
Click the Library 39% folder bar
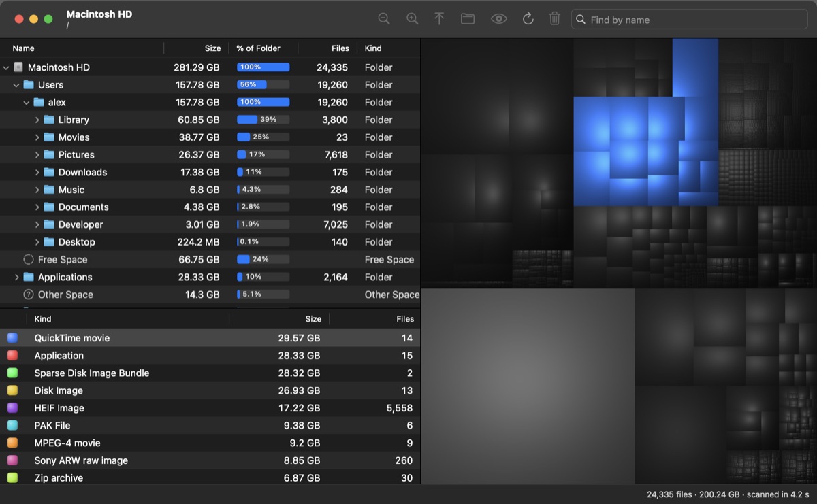(x=263, y=120)
